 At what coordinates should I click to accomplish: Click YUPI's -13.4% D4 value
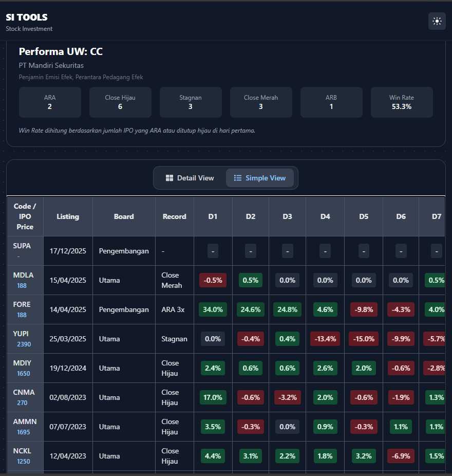pos(325,339)
